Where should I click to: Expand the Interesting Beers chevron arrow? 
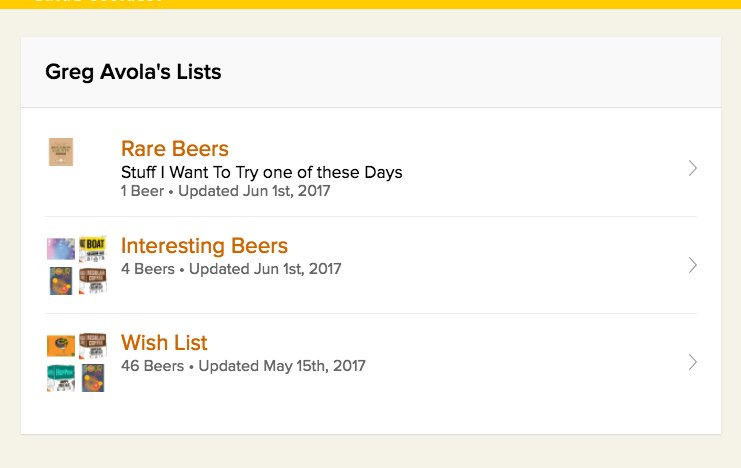coord(693,265)
